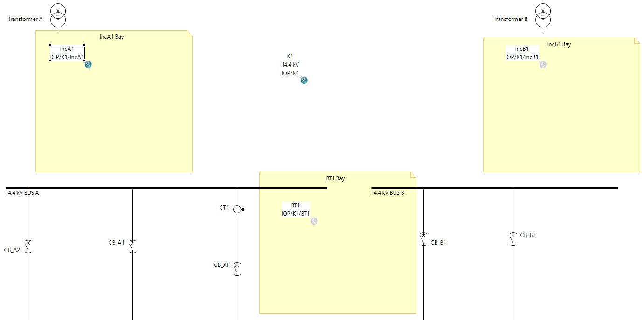Image resolution: width=644 pixels, height=320 pixels.
Task: Click the BT1 Bay title text
Action: coord(335,178)
